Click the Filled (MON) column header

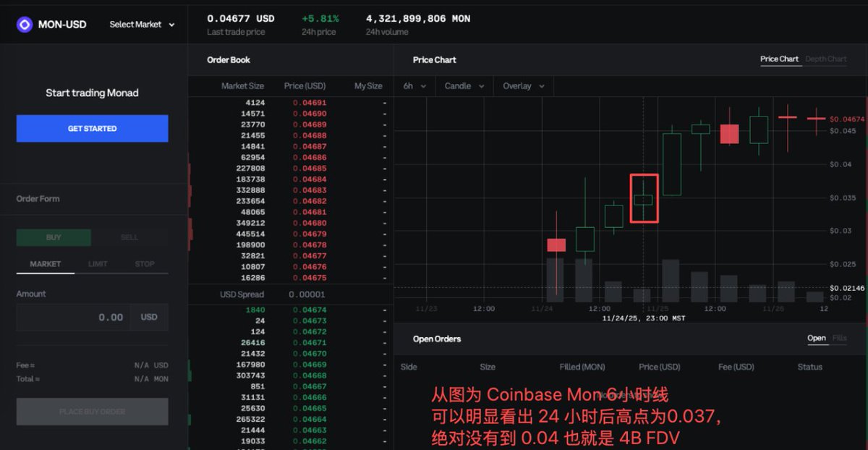(x=582, y=367)
